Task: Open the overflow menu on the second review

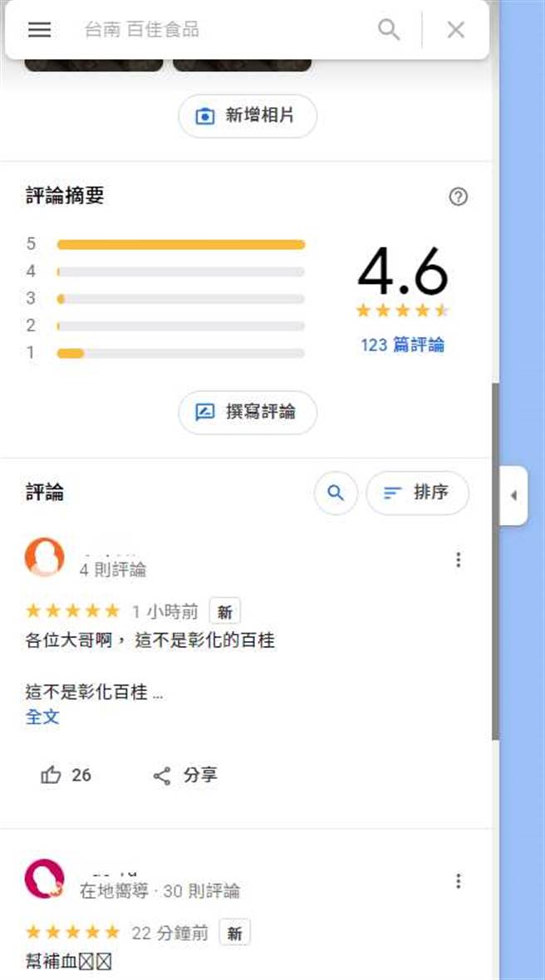Action: click(x=458, y=880)
